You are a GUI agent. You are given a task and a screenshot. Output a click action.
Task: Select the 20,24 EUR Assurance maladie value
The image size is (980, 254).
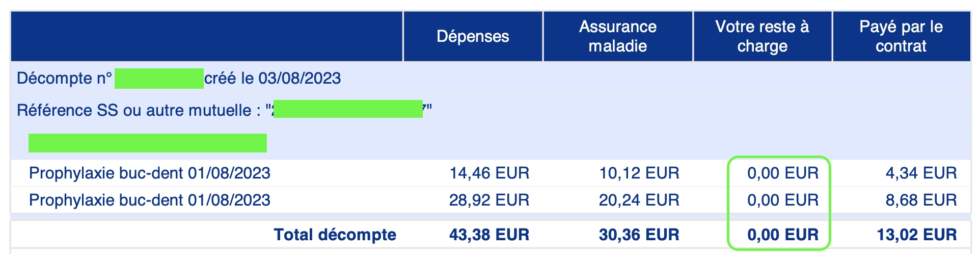pyautogui.click(x=639, y=200)
